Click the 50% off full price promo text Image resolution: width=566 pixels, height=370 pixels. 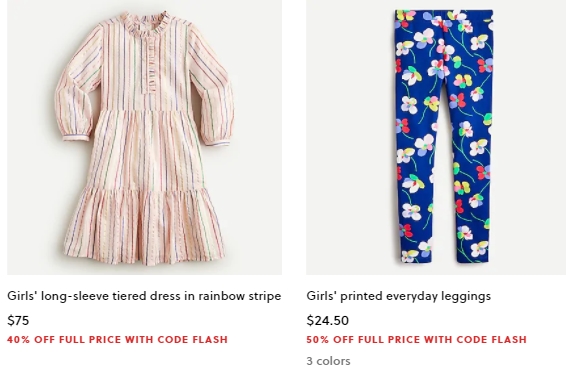(417, 340)
